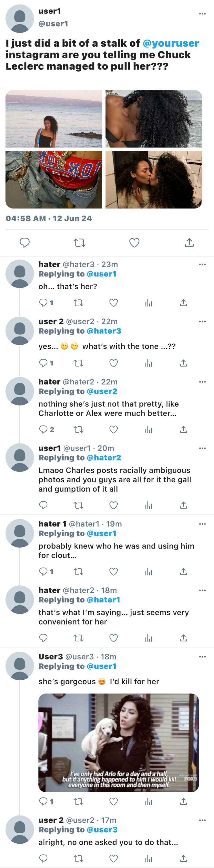
Task: Like the main tweet by user1
Action: [x=134, y=243]
